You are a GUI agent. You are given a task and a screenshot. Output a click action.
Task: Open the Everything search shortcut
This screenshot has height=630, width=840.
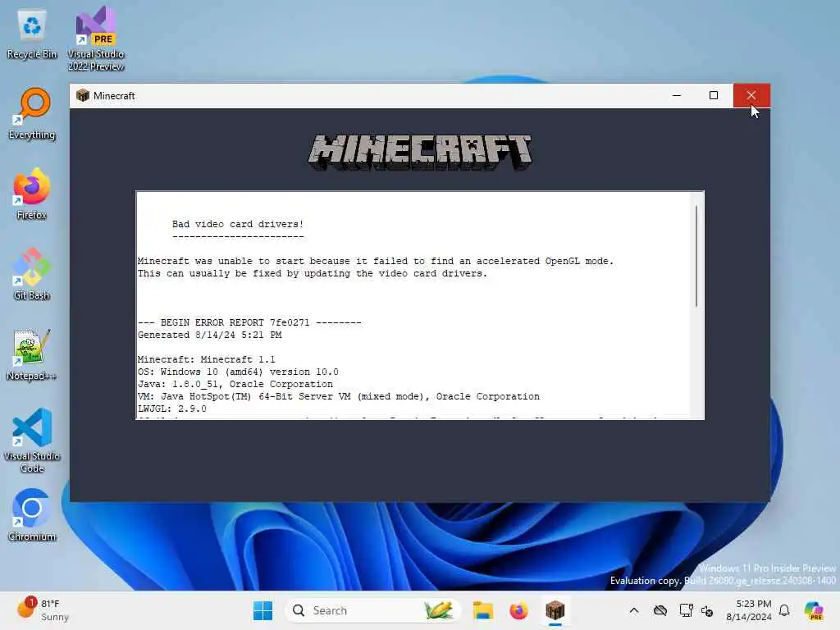[x=32, y=113]
